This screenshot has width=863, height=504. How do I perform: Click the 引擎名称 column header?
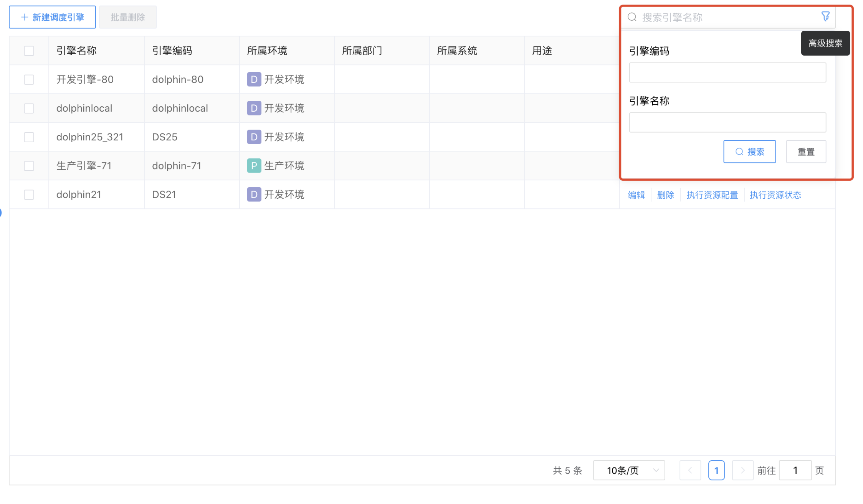pyautogui.click(x=76, y=50)
